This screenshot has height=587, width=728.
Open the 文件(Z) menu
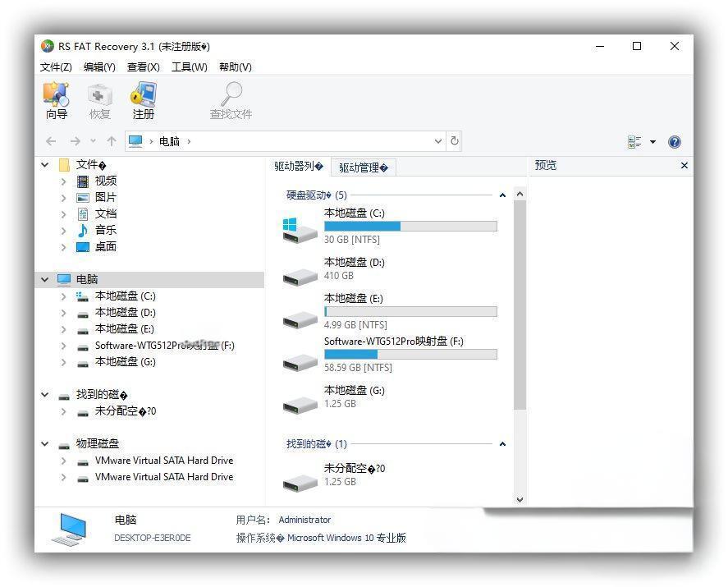coord(56,66)
